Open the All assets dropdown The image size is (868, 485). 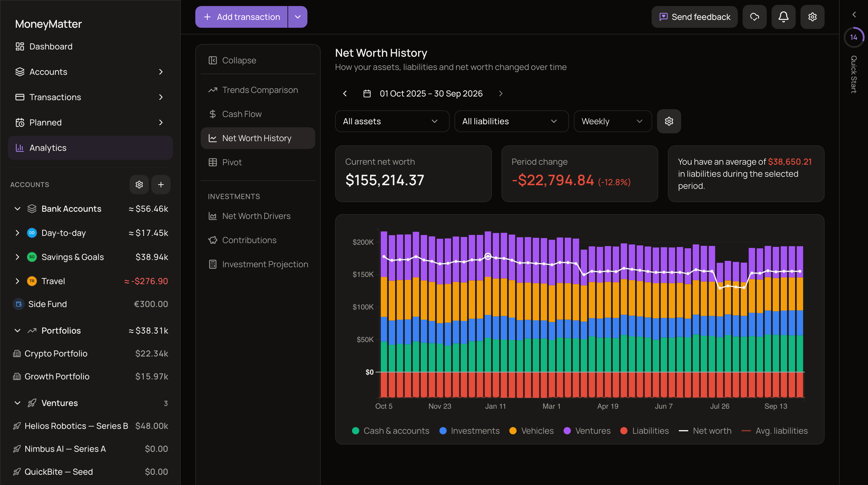click(x=392, y=121)
